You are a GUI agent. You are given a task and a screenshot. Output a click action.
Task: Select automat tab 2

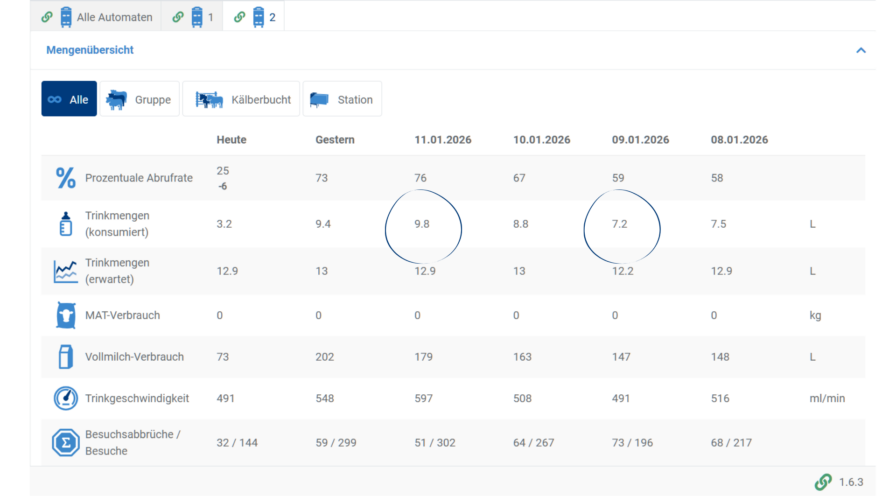coord(254,17)
